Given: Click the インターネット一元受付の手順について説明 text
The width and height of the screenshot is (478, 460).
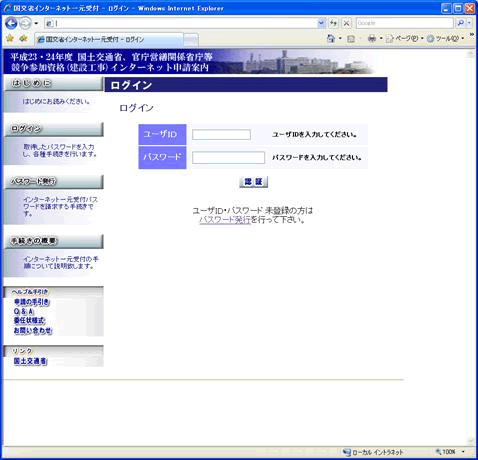Looking at the screenshot, I should [61, 262].
